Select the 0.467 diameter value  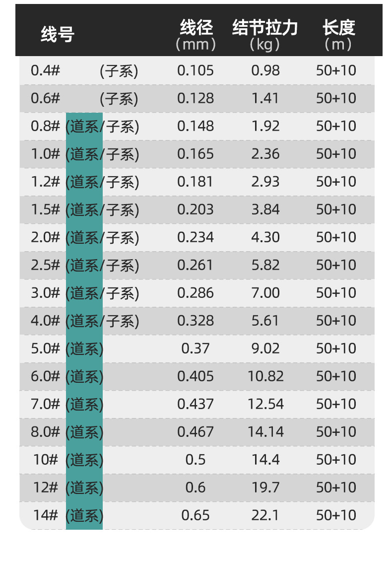(196, 432)
